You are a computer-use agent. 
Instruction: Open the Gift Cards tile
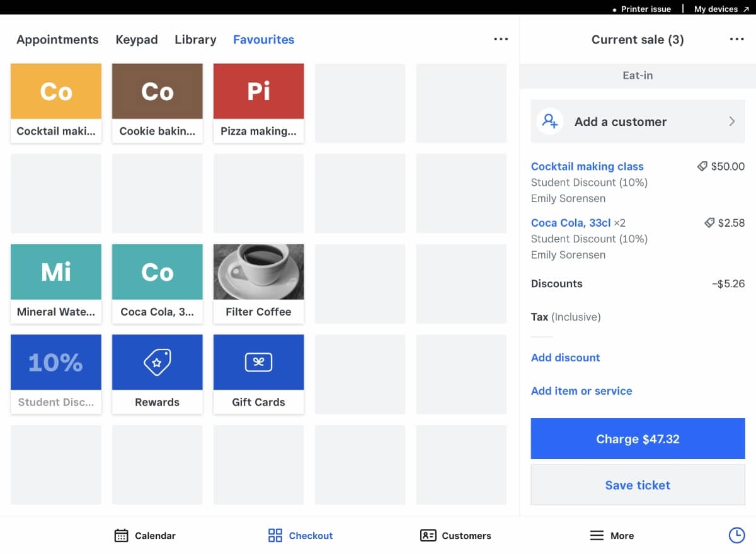(258, 374)
